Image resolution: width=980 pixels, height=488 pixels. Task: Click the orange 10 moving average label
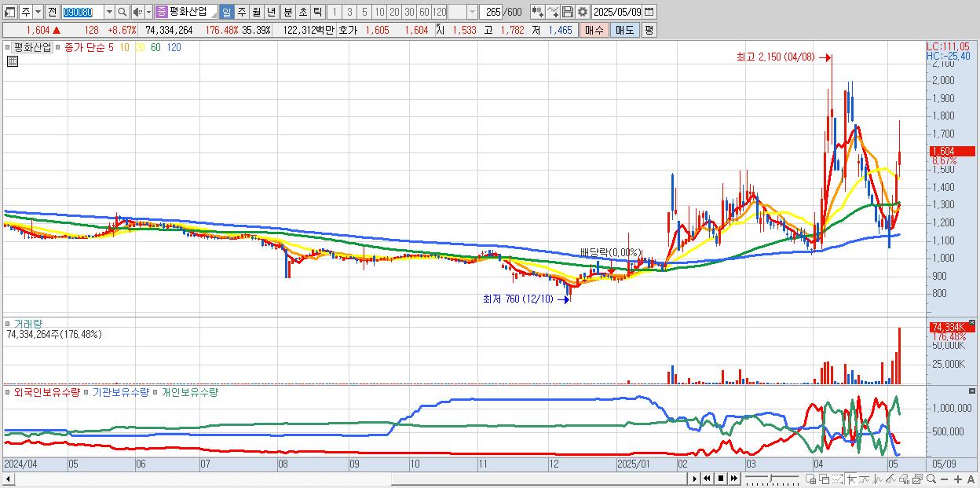(125, 47)
